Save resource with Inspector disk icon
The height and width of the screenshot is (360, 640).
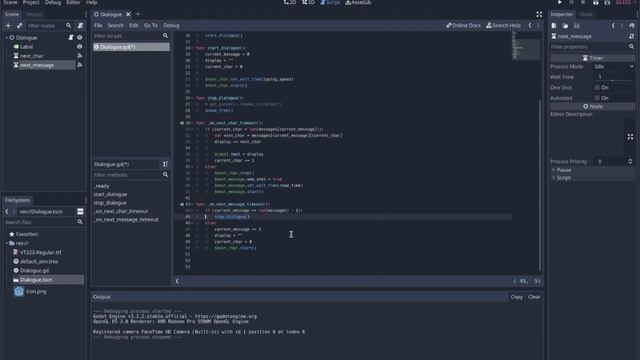pyautogui.click(x=577, y=26)
